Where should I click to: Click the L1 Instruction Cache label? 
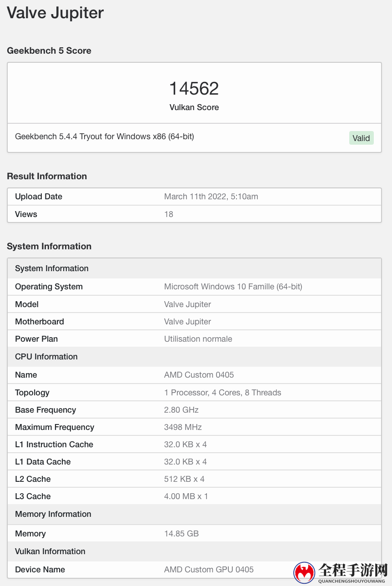click(54, 445)
